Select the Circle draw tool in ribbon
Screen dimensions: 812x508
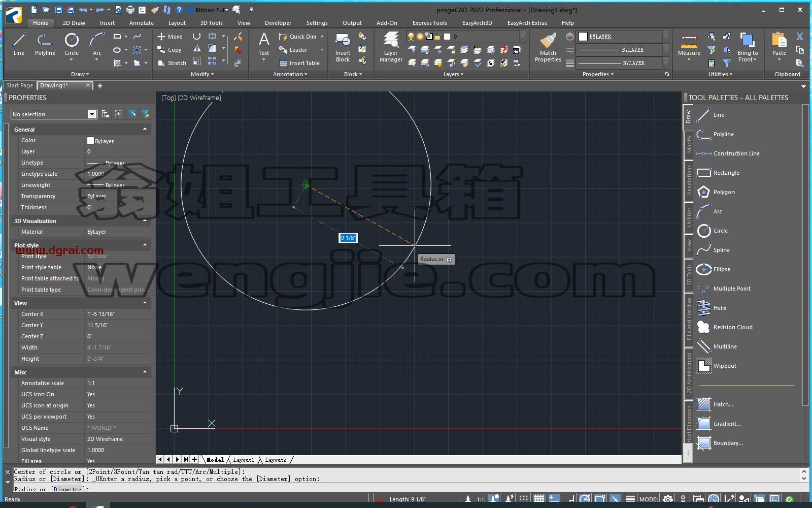click(x=72, y=45)
